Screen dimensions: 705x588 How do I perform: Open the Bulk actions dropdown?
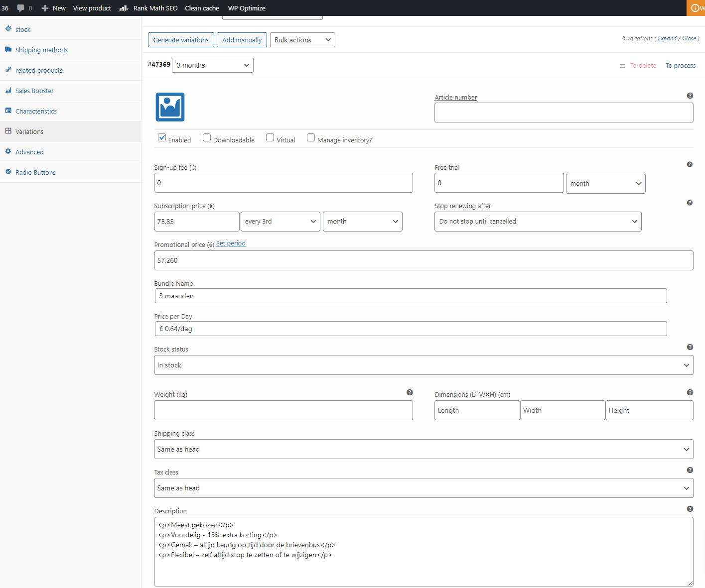(302, 40)
